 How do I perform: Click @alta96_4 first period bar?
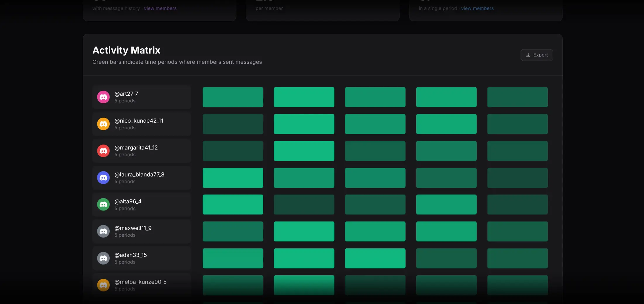pos(233,205)
